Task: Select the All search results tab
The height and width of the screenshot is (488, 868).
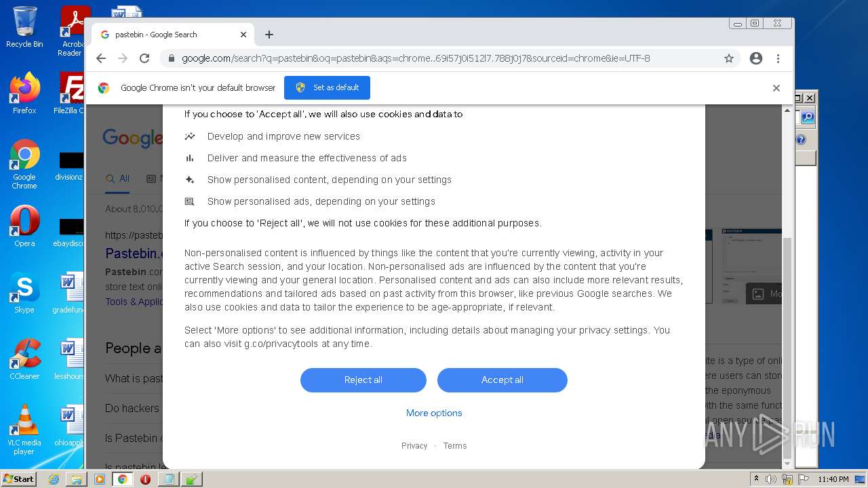Action: (118, 179)
